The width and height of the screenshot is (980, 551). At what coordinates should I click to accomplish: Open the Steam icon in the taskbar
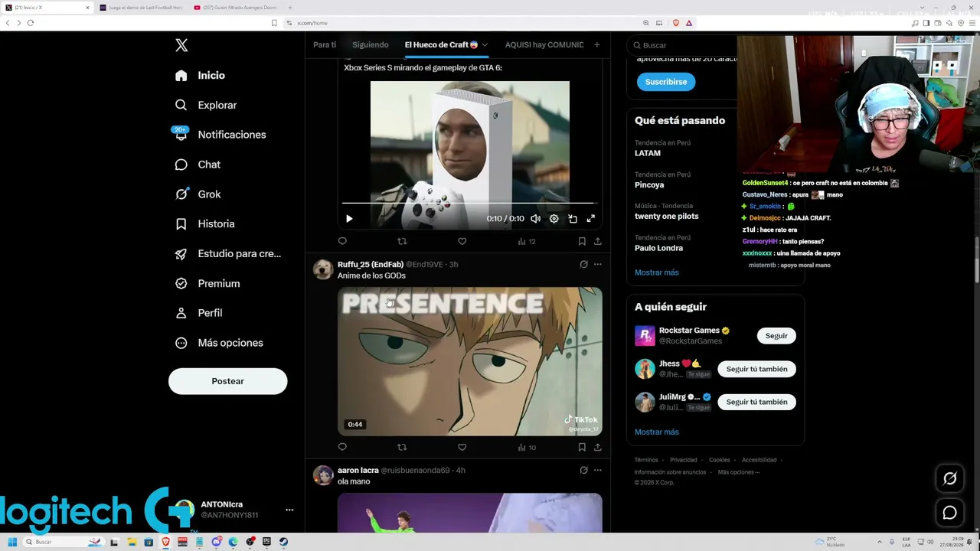coord(283,542)
